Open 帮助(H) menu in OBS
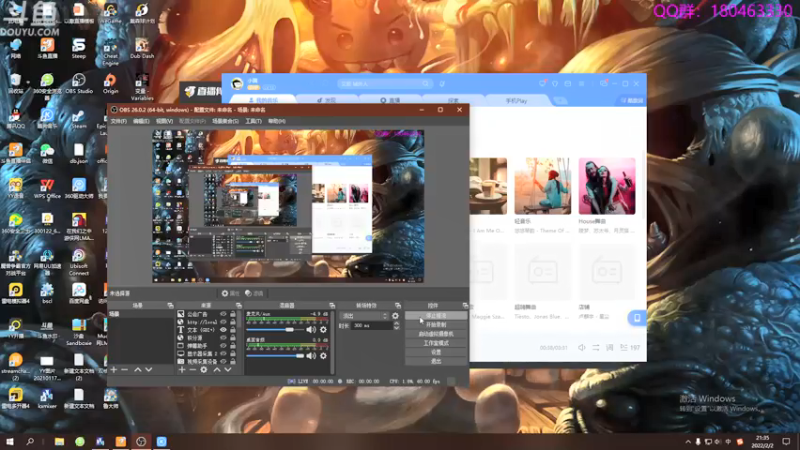 (x=277, y=121)
